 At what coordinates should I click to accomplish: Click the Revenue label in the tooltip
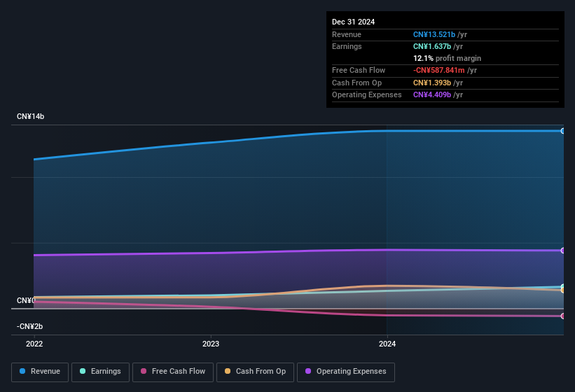[x=347, y=34]
